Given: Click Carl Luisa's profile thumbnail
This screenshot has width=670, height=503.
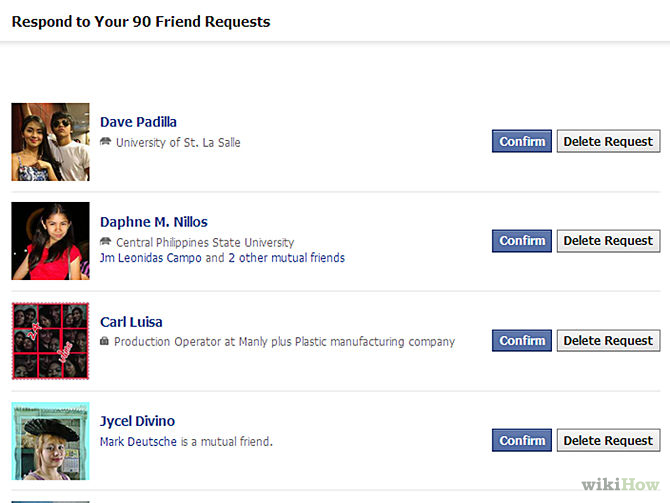Looking at the screenshot, I should 50,341.
